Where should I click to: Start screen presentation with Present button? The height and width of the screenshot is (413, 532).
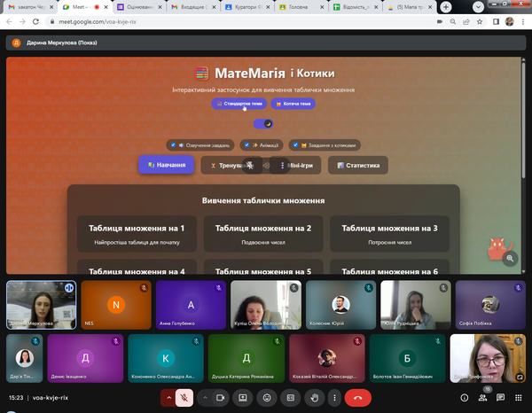pyautogui.click(x=242, y=398)
